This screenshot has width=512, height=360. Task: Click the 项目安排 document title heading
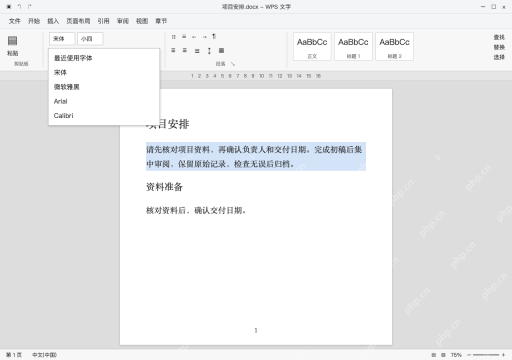click(168, 124)
